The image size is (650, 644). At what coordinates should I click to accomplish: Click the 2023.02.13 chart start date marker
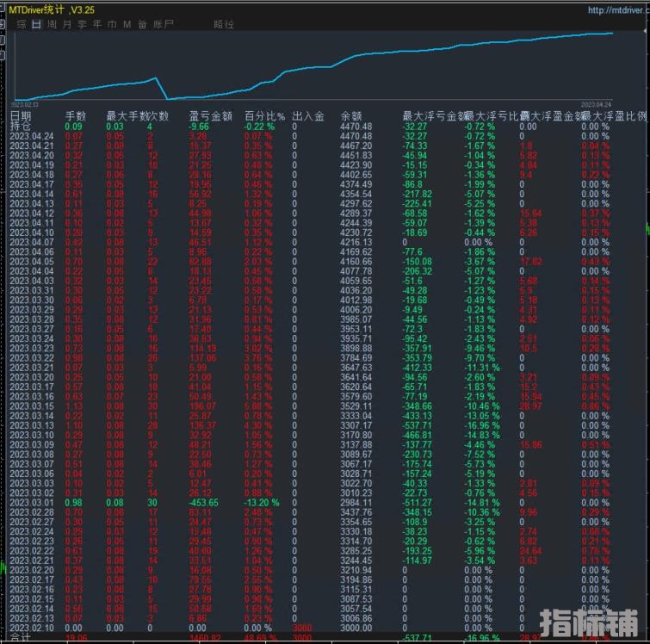click(26, 105)
